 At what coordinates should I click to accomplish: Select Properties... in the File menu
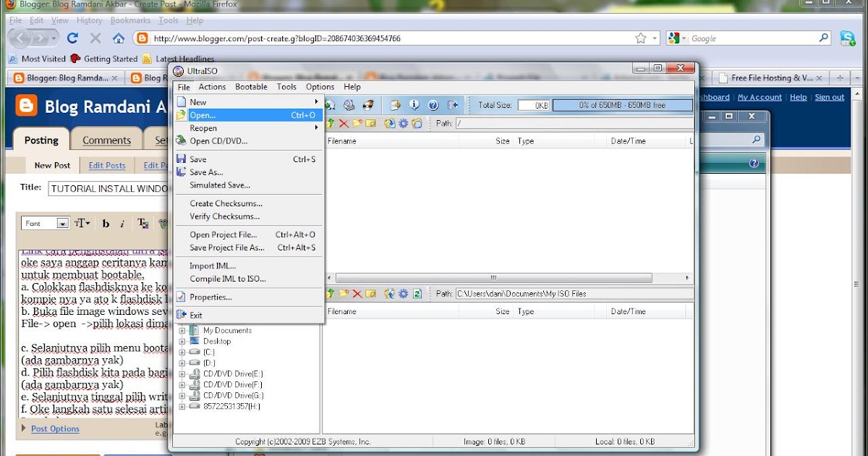pos(248,297)
